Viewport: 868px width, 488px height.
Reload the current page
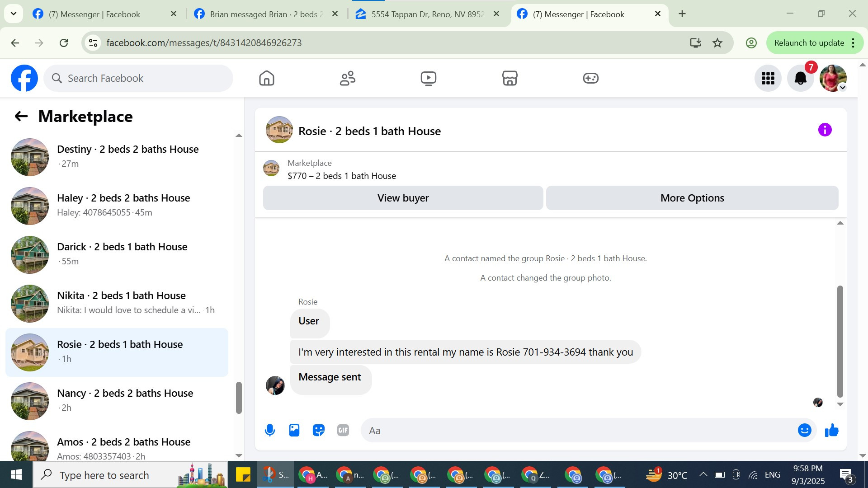[x=64, y=43]
